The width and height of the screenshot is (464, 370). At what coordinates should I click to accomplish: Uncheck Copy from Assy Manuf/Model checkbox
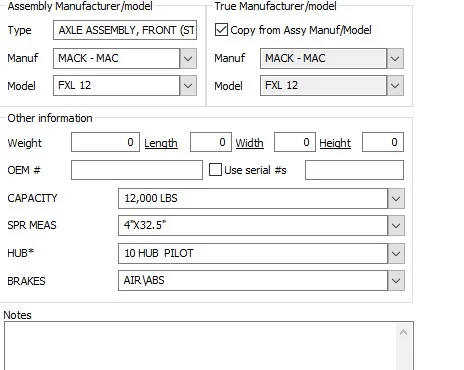pyautogui.click(x=221, y=30)
